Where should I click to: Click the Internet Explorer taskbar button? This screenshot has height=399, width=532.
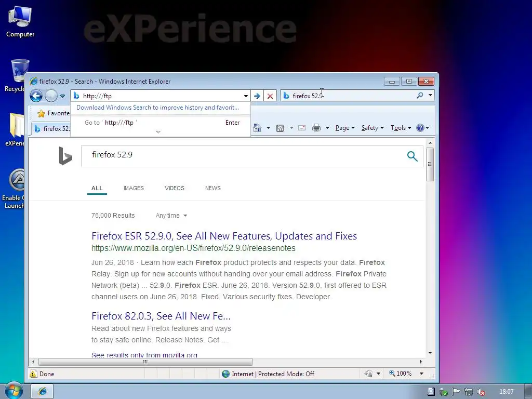(x=43, y=391)
